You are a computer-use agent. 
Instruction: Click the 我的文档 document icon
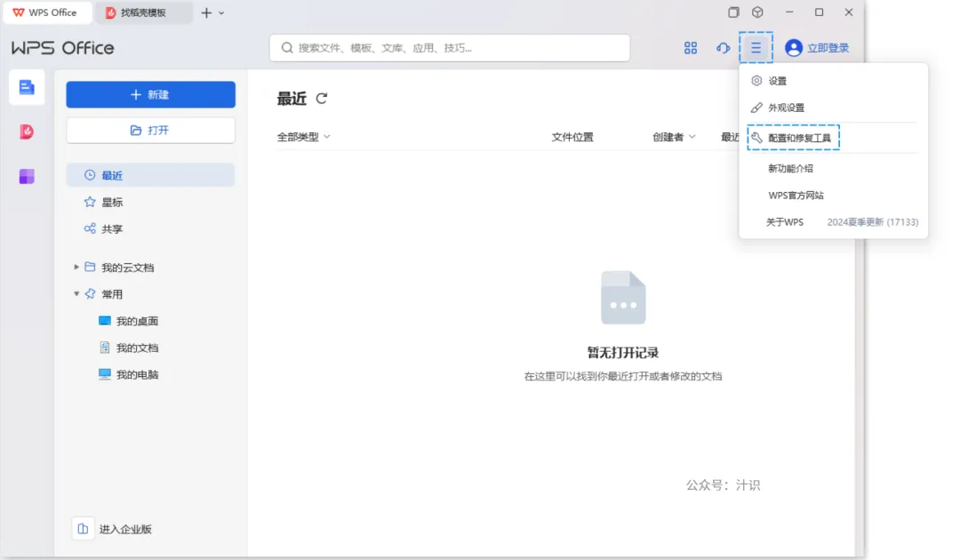point(105,348)
